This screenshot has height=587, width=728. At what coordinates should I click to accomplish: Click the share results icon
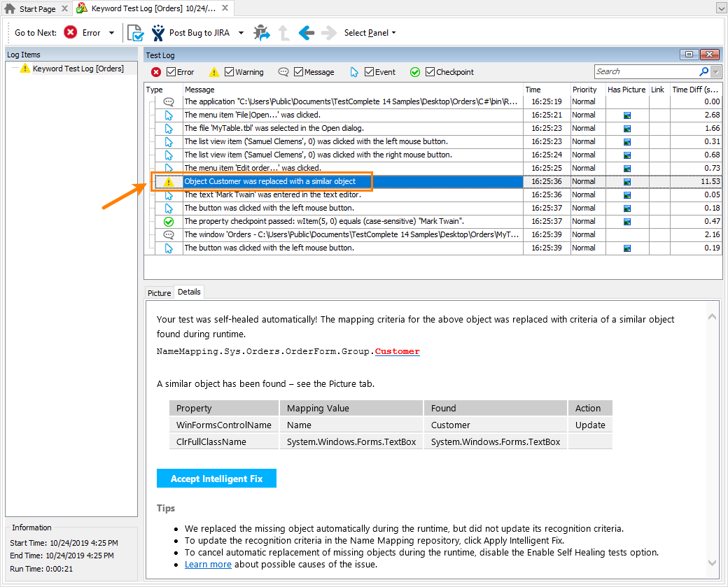point(262,32)
